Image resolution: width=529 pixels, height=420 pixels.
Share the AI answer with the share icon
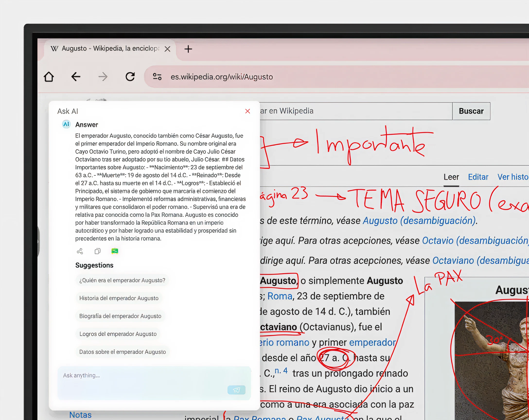pyautogui.click(x=80, y=251)
